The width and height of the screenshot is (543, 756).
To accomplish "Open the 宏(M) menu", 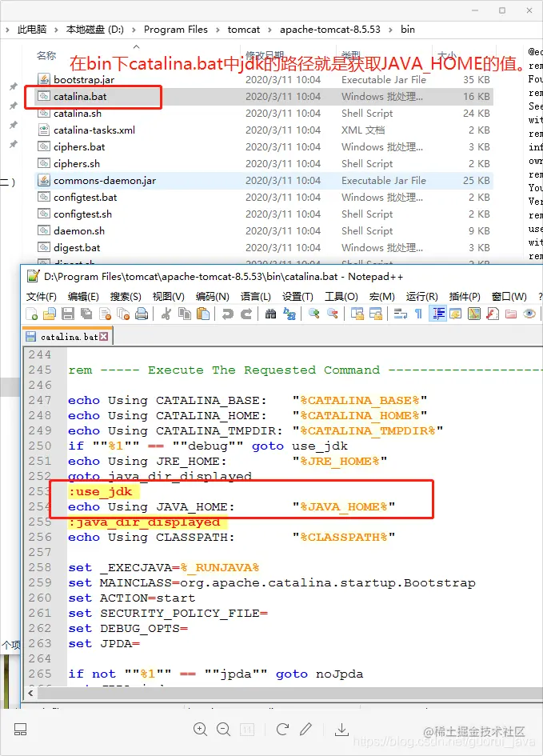I will [x=382, y=297].
